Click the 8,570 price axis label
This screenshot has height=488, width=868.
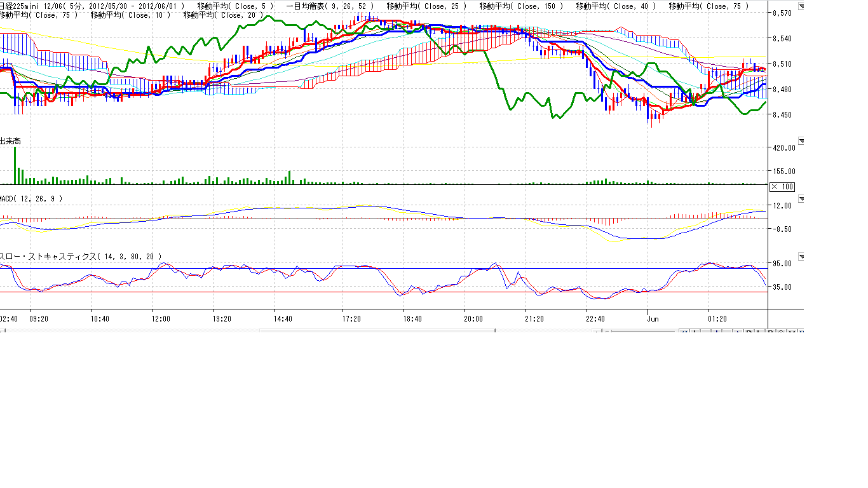coord(781,13)
